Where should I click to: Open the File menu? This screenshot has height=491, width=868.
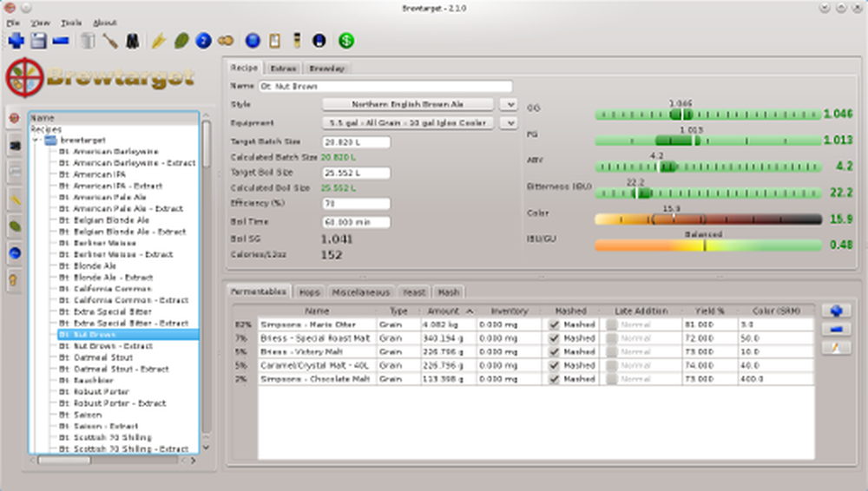click(x=13, y=23)
